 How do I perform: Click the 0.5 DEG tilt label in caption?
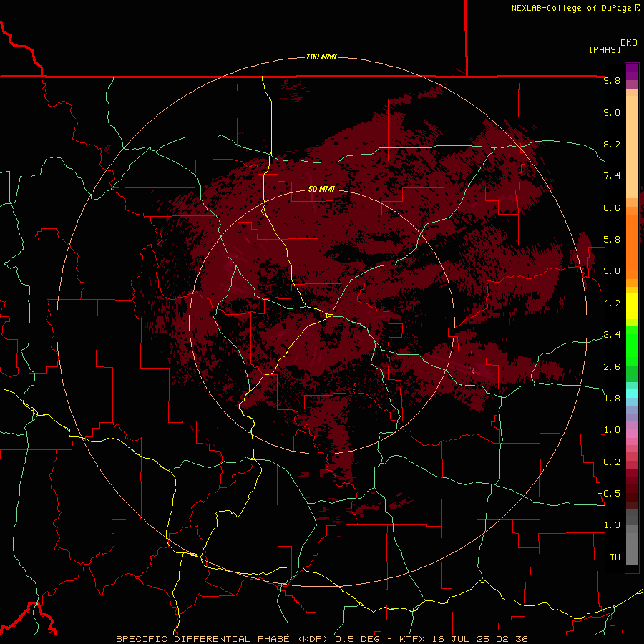pyautogui.click(x=356, y=639)
